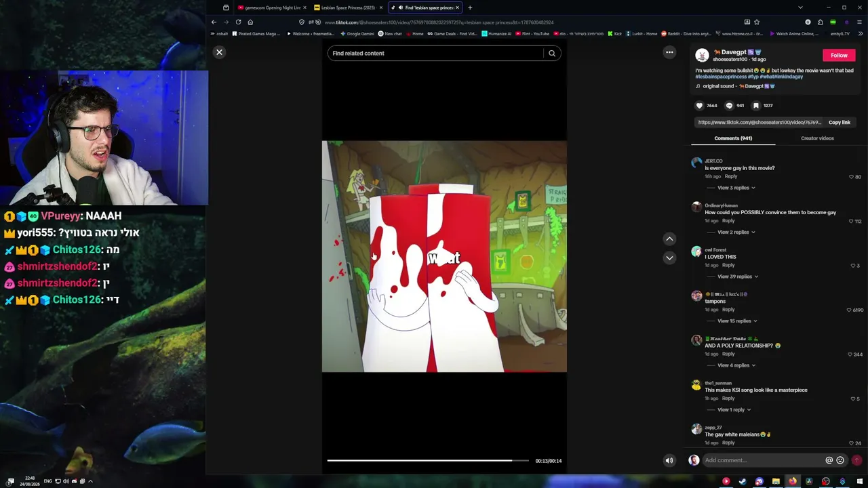
Task: Like the 'tampons' comment
Action: click(850, 310)
